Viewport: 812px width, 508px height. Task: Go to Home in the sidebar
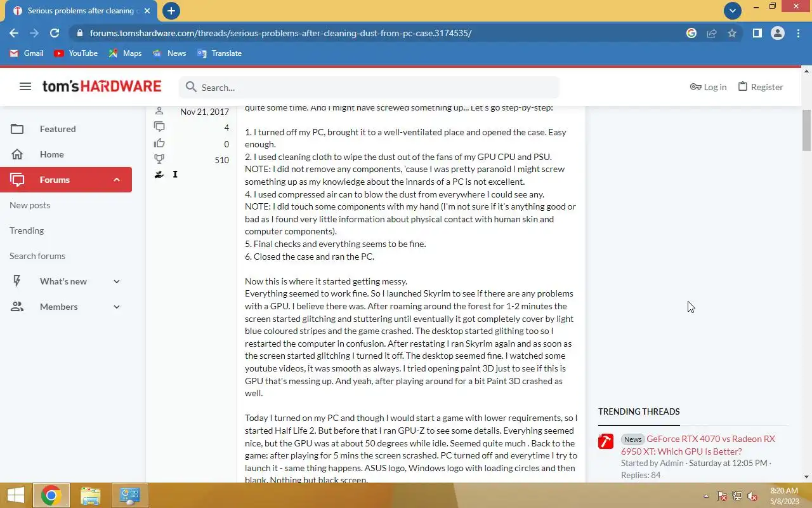point(51,154)
